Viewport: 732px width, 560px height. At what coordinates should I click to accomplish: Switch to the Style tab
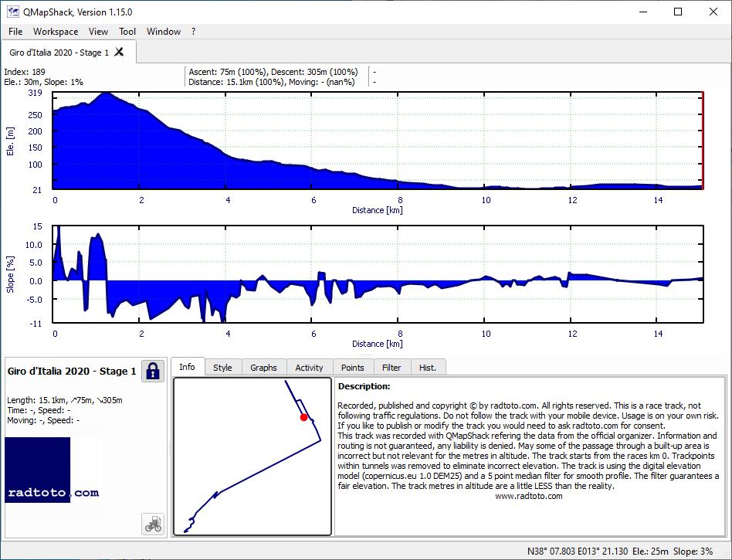tap(222, 368)
